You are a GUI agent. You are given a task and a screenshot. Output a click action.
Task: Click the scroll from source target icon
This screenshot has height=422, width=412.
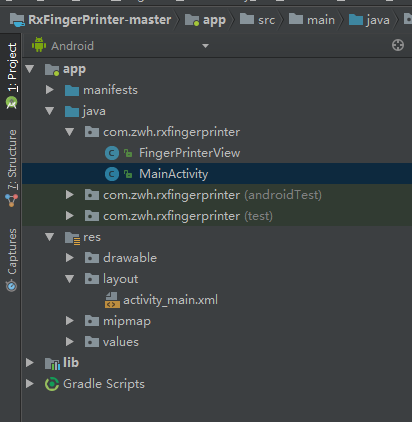(398, 45)
